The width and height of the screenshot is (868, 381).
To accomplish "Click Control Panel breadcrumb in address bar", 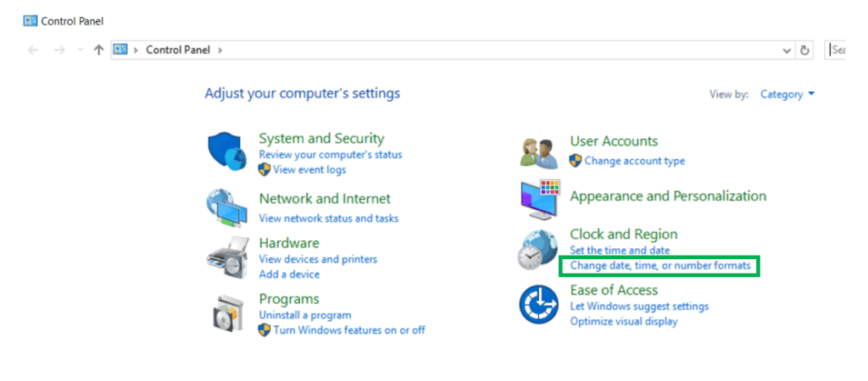I will [179, 50].
